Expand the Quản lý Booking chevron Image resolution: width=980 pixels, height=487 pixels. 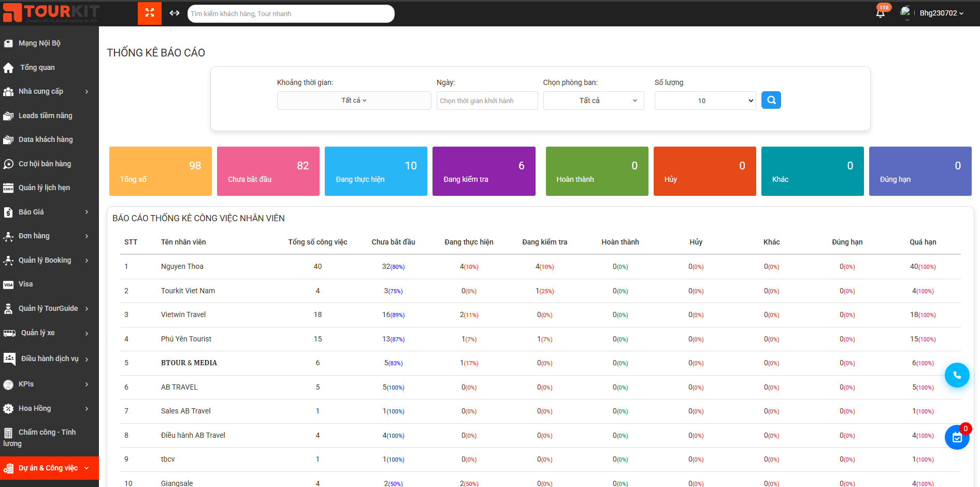87,261
